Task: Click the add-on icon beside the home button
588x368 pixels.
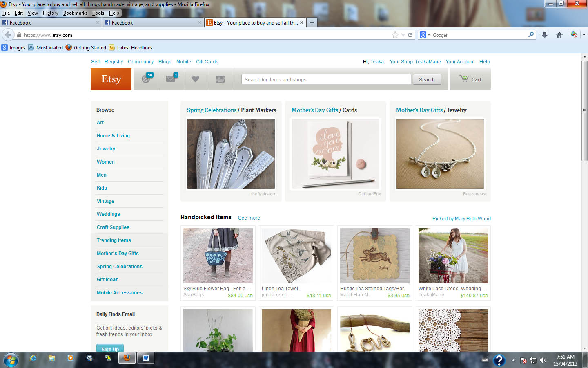Action: click(574, 35)
